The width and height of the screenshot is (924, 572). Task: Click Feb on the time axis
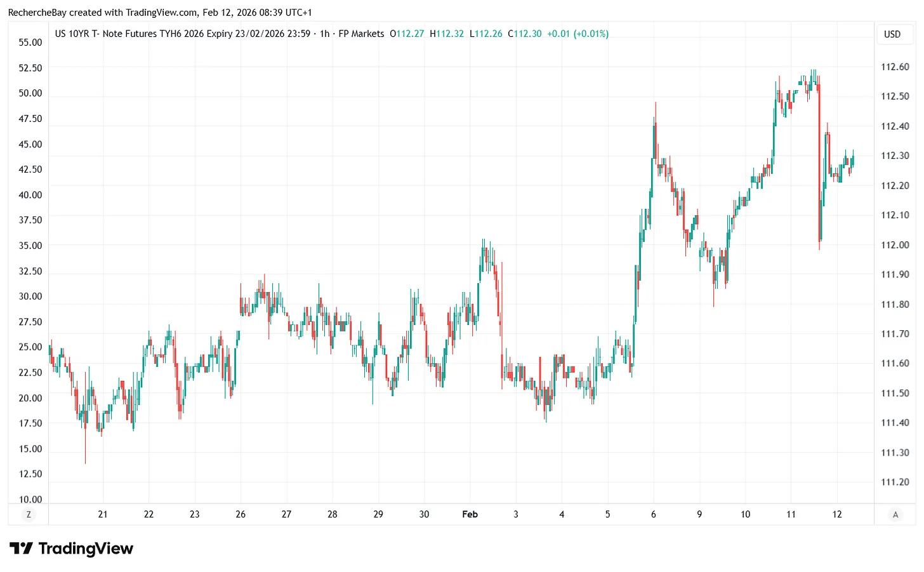pos(470,515)
